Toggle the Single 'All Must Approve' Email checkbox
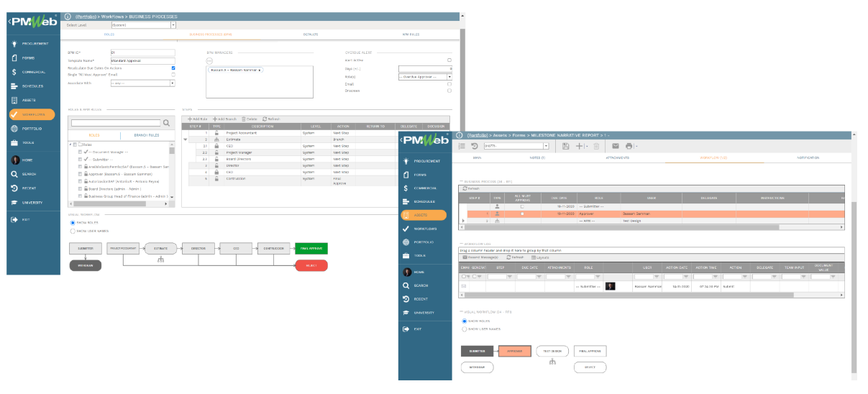The height and width of the screenshot is (394, 868). pos(173,74)
